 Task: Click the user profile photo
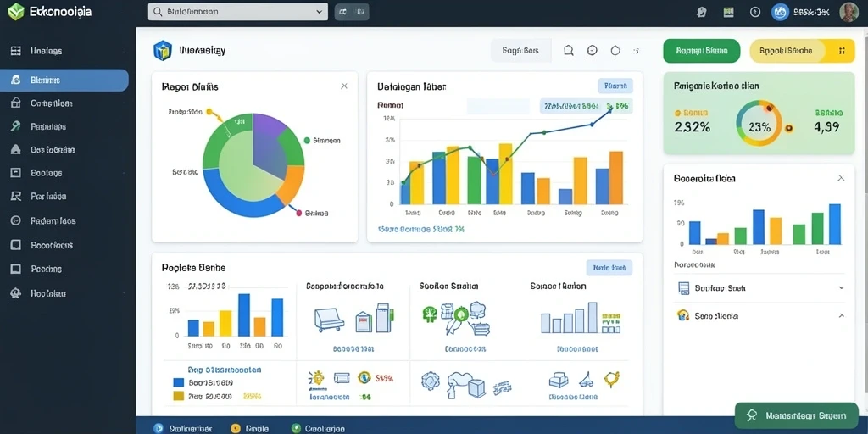coord(849,12)
